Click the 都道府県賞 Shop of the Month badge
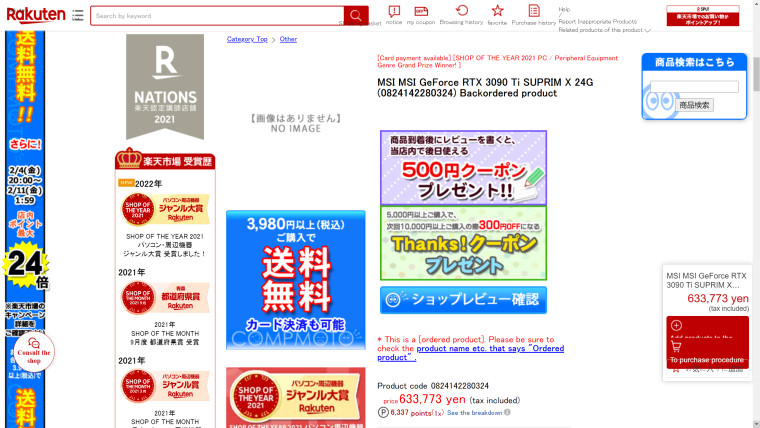The width and height of the screenshot is (760, 428). (165, 298)
